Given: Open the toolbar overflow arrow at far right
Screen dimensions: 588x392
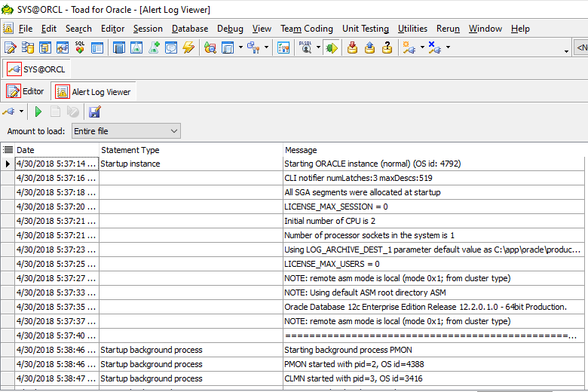Looking at the screenshot, I should (x=566, y=51).
